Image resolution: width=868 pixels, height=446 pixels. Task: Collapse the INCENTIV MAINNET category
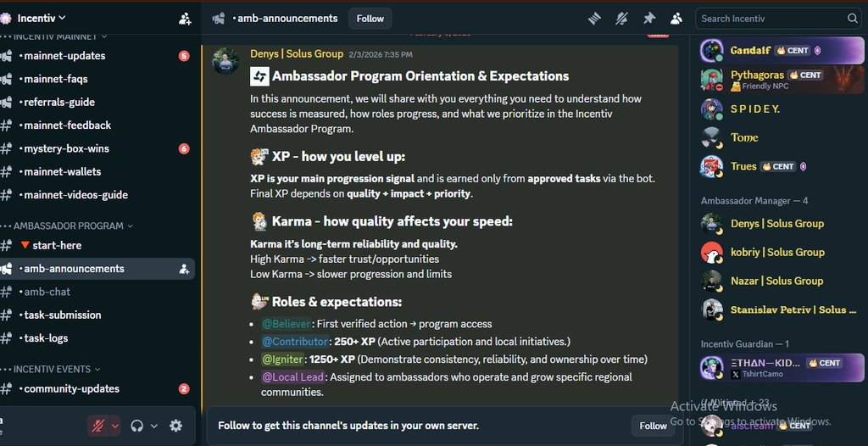tap(59, 37)
